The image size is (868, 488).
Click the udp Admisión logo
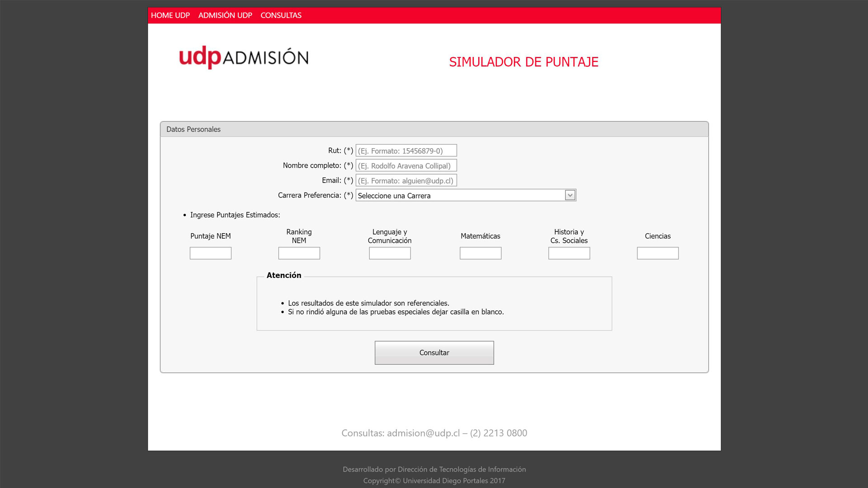pos(244,57)
